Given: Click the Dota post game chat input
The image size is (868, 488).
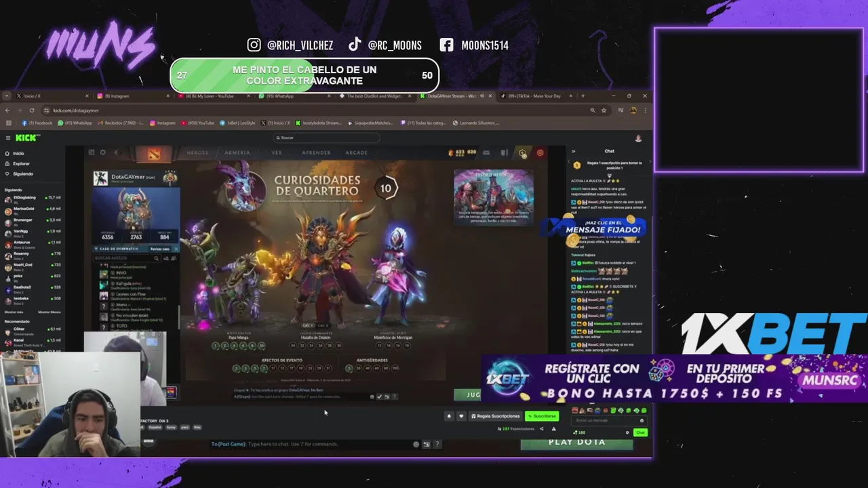Looking at the screenshot, I should click(312, 444).
